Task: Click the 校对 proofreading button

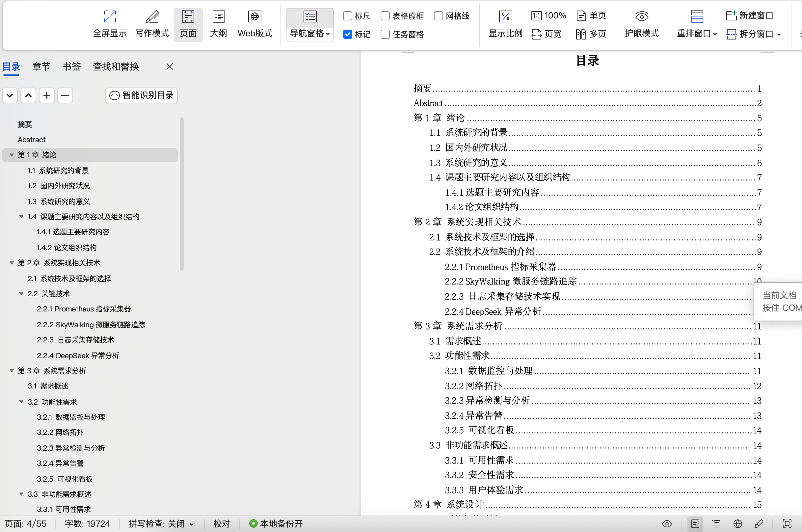Action: tap(222, 523)
